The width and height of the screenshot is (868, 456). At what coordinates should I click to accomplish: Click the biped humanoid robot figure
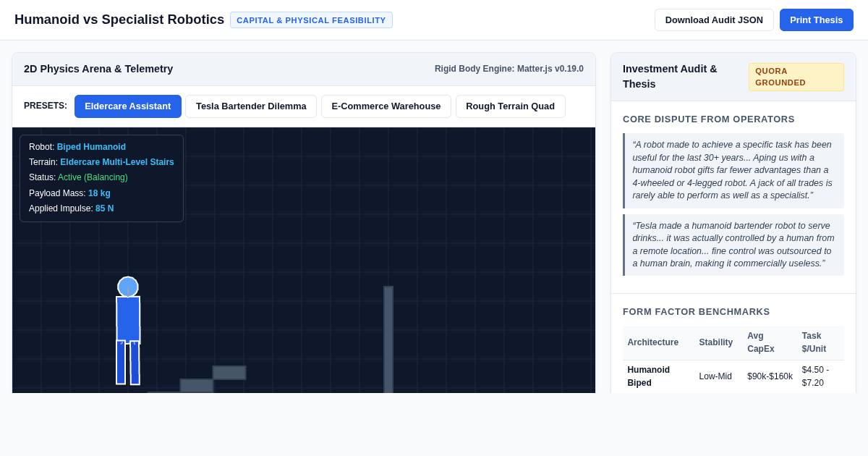point(128,330)
